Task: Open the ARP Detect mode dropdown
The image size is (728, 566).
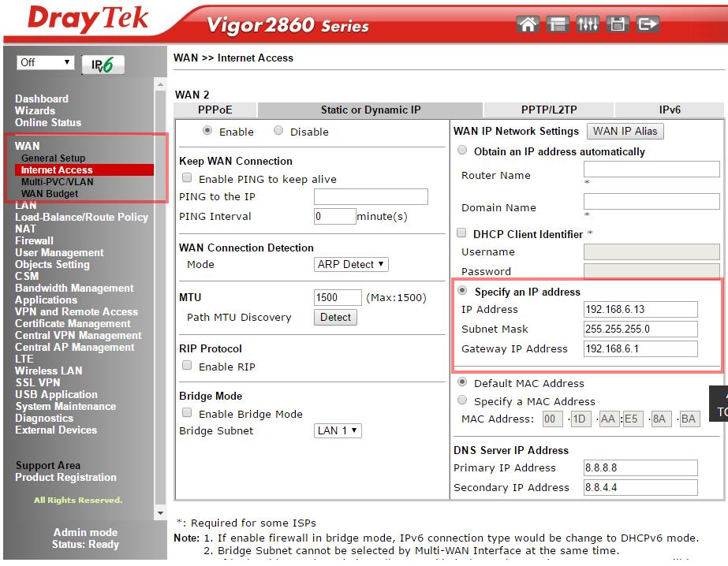Action: tap(351, 265)
